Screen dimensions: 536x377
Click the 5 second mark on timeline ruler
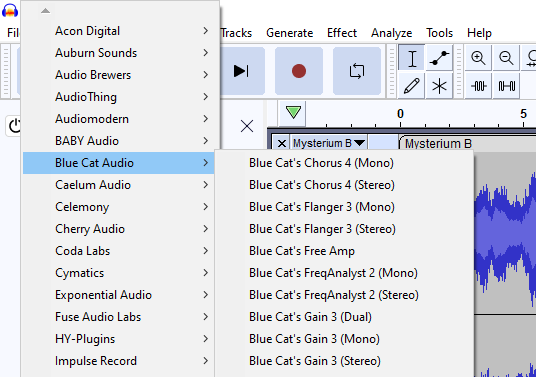(523, 114)
